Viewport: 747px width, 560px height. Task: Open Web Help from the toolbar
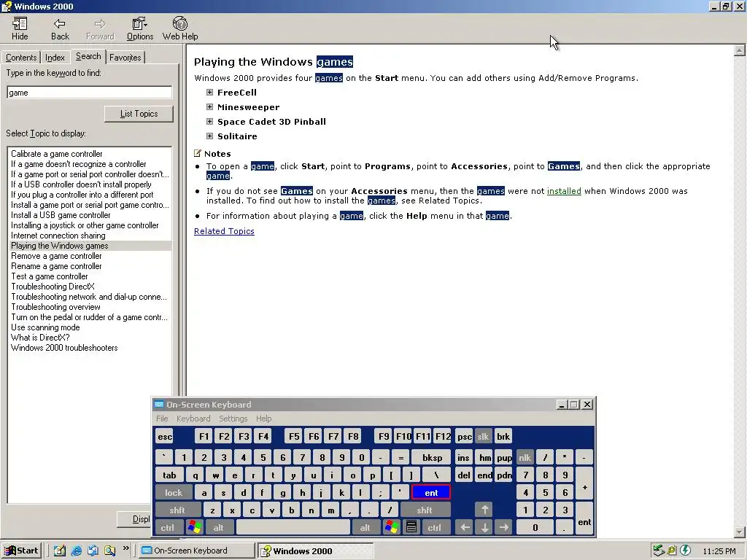point(180,28)
